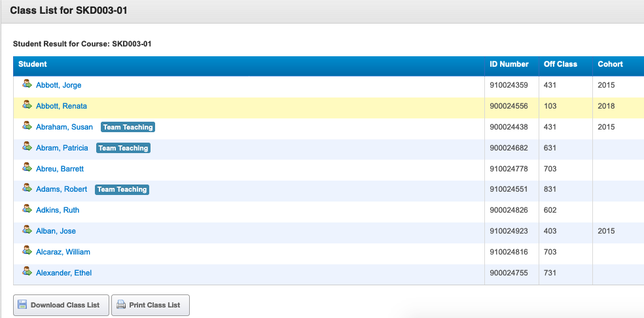Click the Download Class List button
This screenshot has height=318, width=644.
click(62, 305)
